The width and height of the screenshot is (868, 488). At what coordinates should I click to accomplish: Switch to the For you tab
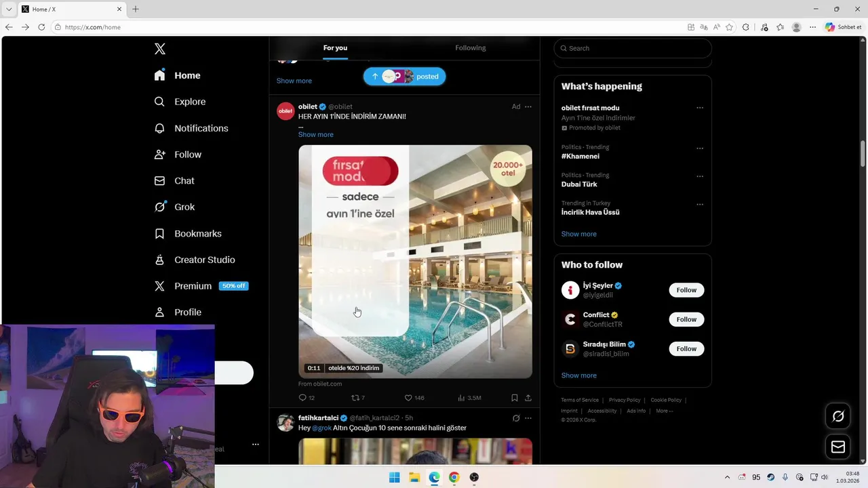pos(335,48)
